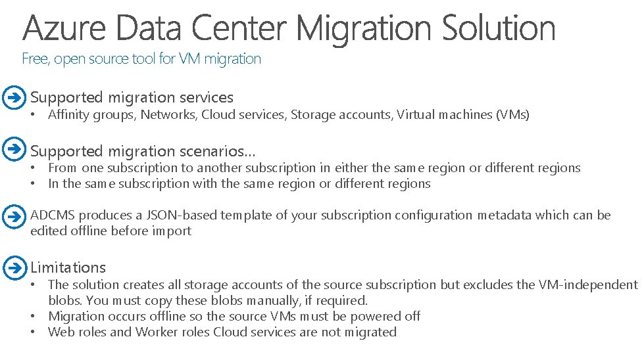The width and height of the screenshot is (644, 362).
Task: Click the arrow icon beside Limitations
Action: coord(13,267)
